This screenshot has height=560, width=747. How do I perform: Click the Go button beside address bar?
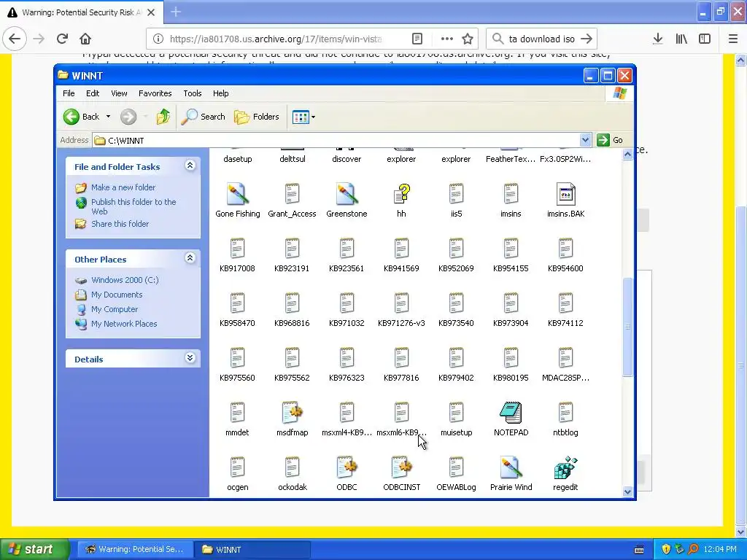pyautogui.click(x=611, y=140)
